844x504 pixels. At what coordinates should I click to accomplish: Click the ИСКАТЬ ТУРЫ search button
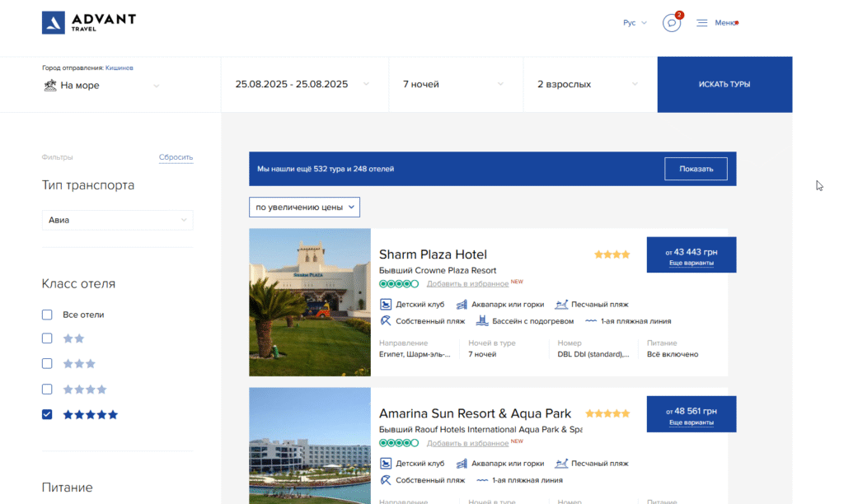(724, 85)
